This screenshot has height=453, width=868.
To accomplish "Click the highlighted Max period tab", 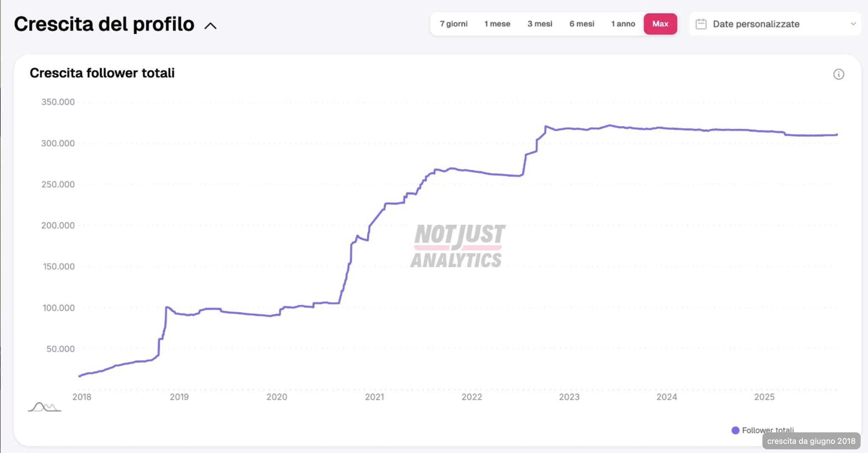I will 660,24.
